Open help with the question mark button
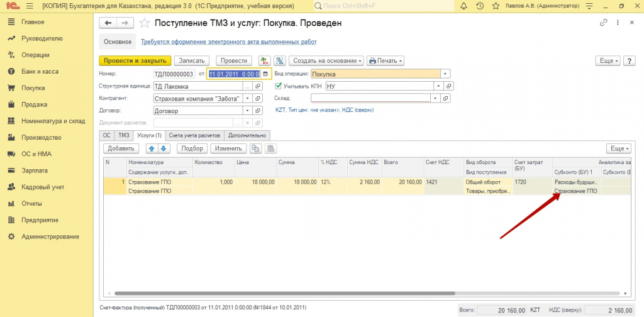The width and height of the screenshot is (644, 317). point(629,60)
